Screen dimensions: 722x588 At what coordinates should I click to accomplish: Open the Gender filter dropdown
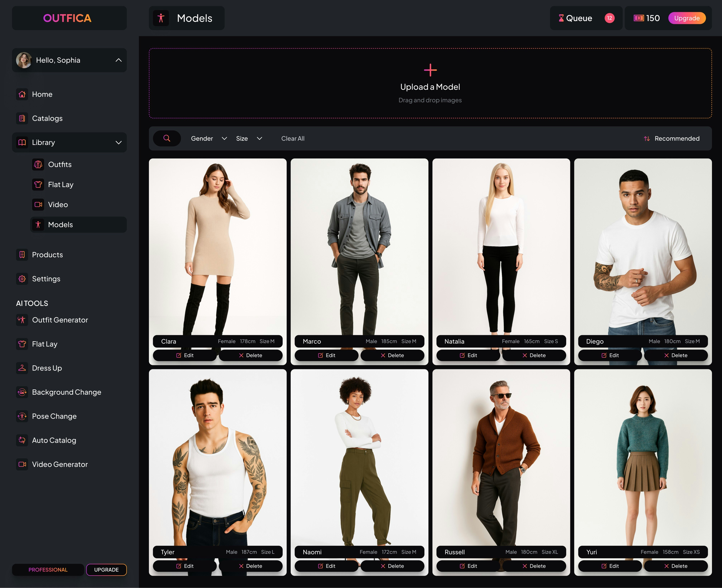pos(208,138)
